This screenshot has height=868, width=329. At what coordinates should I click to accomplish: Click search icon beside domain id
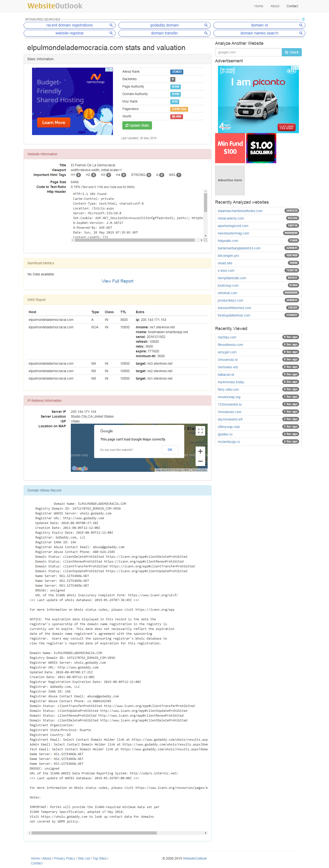[x=301, y=25]
